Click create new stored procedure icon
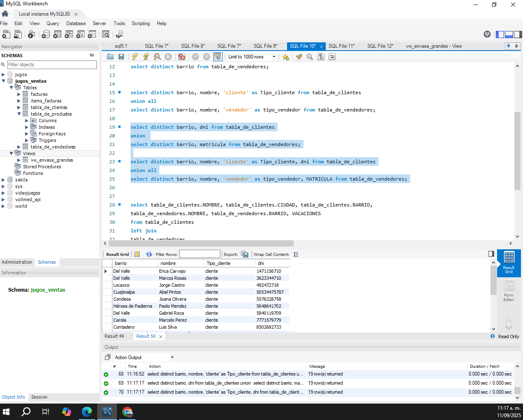The height and width of the screenshot is (420, 523). pos(81,34)
